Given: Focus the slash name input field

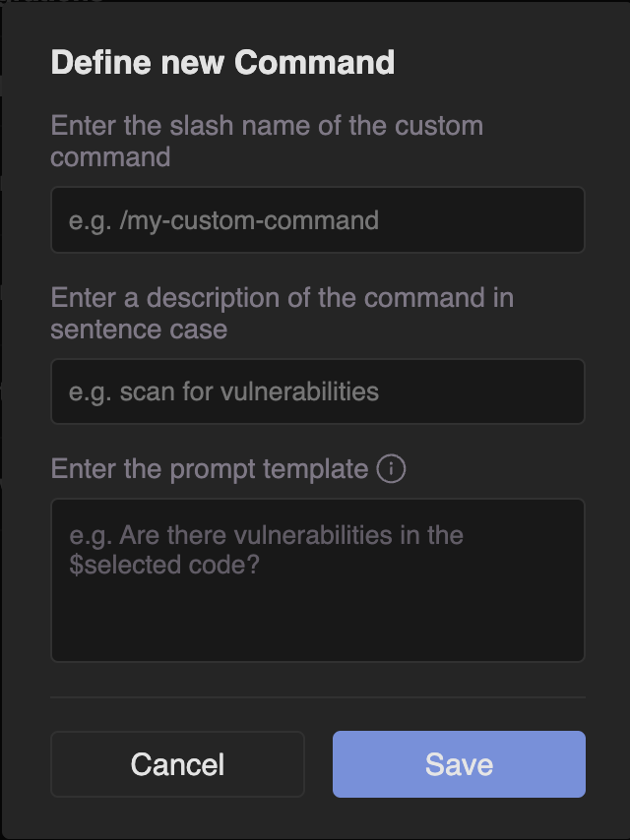Looking at the screenshot, I should tap(317, 220).
